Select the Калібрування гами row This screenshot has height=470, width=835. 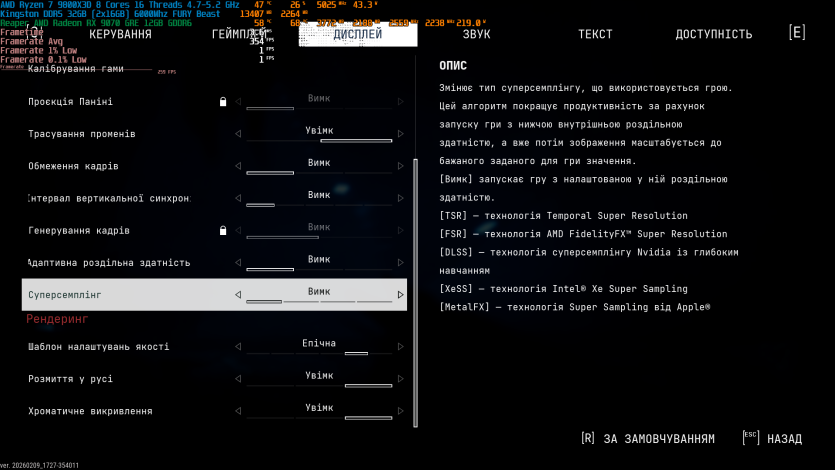coord(76,69)
